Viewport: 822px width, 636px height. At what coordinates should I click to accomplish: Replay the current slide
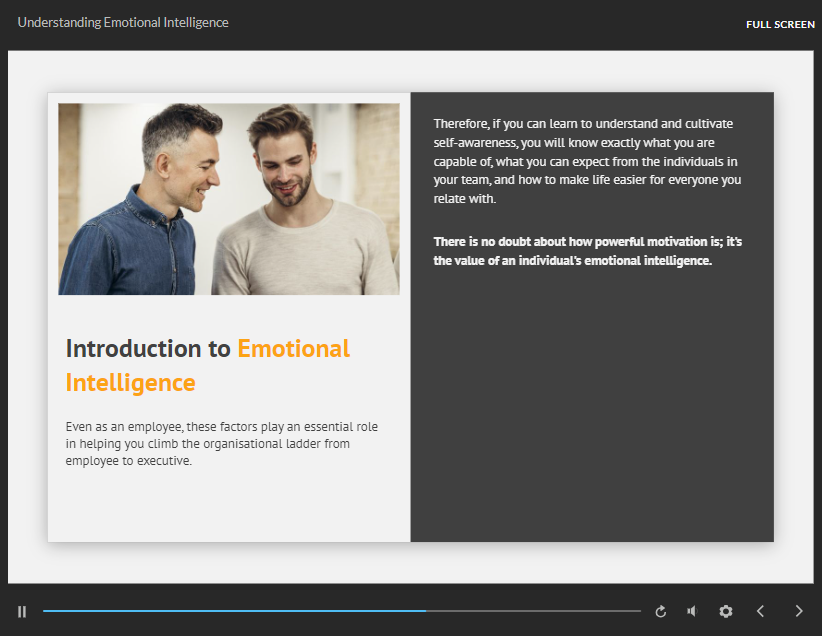(660, 611)
